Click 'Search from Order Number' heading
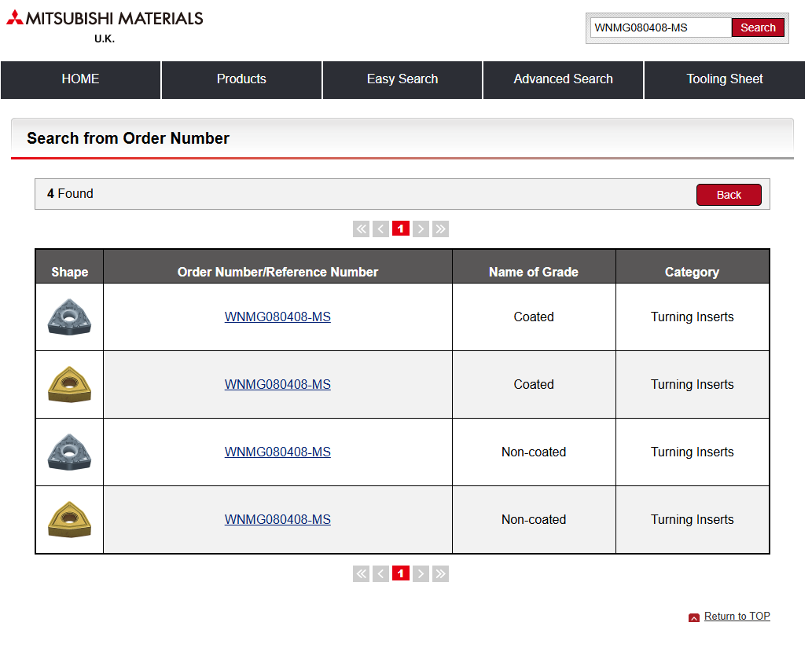The height and width of the screenshot is (648, 812). pyautogui.click(x=128, y=138)
